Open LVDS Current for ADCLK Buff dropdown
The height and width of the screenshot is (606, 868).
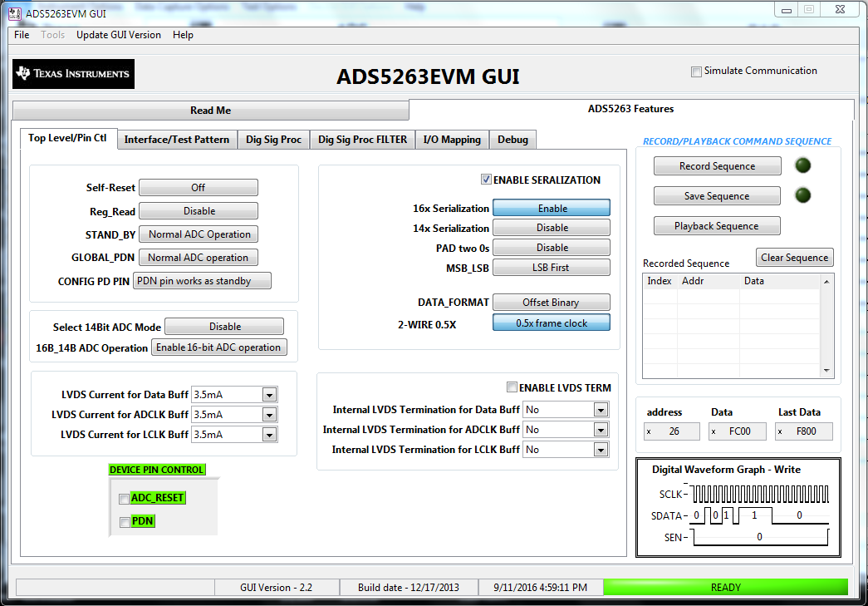pyautogui.click(x=270, y=415)
